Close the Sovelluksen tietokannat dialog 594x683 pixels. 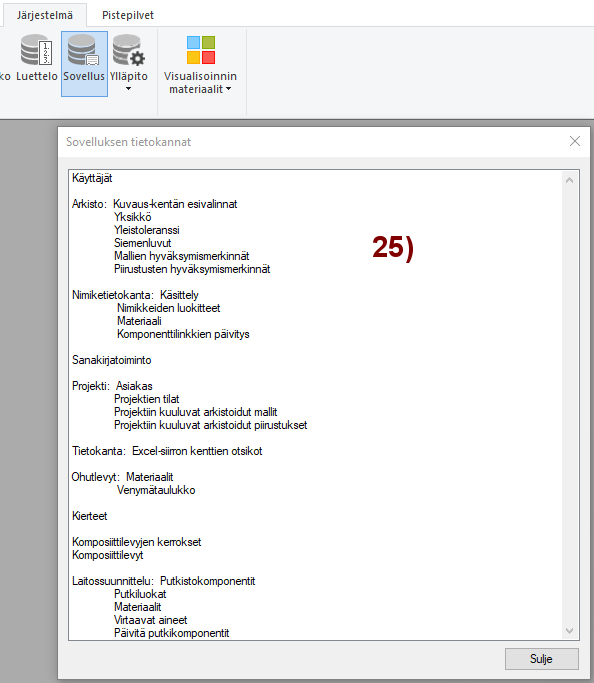tap(575, 141)
